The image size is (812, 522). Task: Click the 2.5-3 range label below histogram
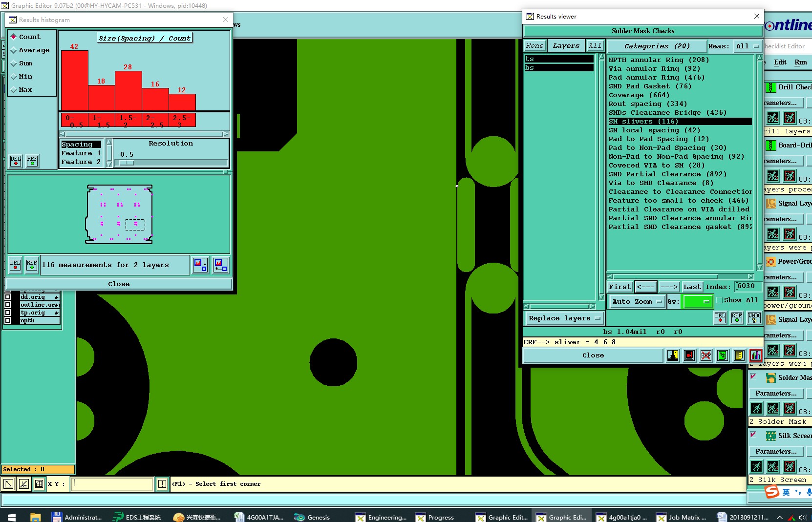tap(182, 120)
